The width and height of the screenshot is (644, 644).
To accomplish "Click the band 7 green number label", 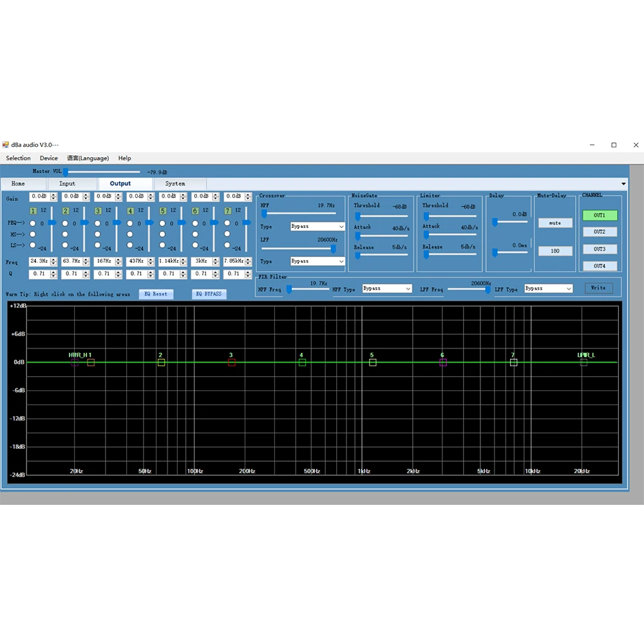I will click(x=227, y=211).
